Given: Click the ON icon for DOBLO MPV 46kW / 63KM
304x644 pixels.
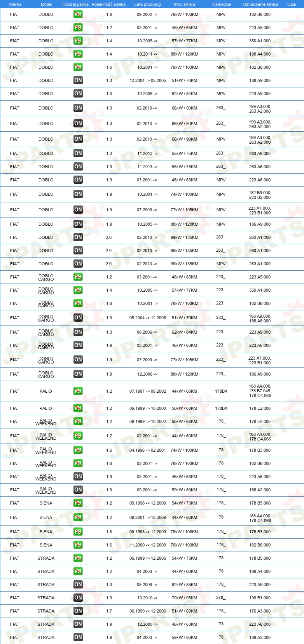Looking at the screenshot, I should [78, 180].
